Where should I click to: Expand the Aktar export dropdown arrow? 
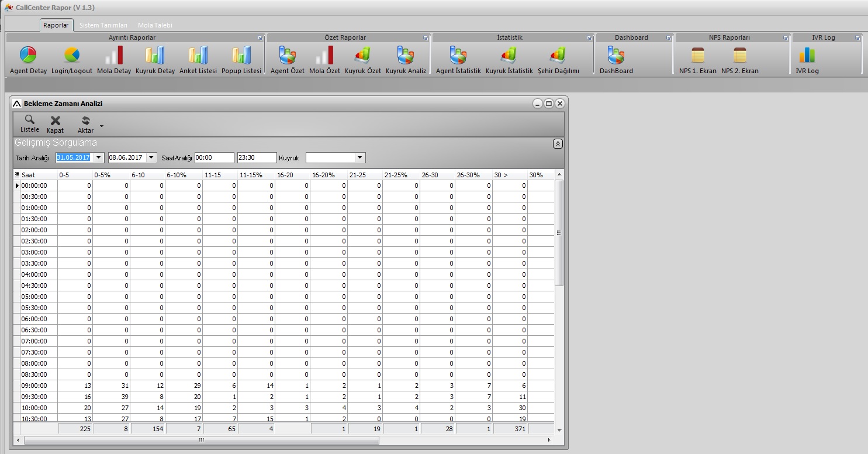[102, 126]
